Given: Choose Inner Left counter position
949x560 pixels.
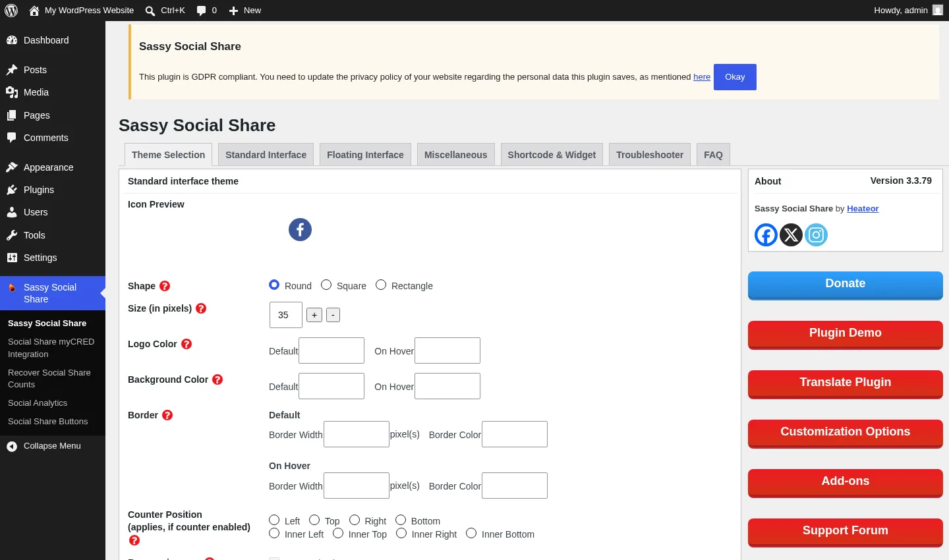Looking at the screenshot, I should pos(274,533).
